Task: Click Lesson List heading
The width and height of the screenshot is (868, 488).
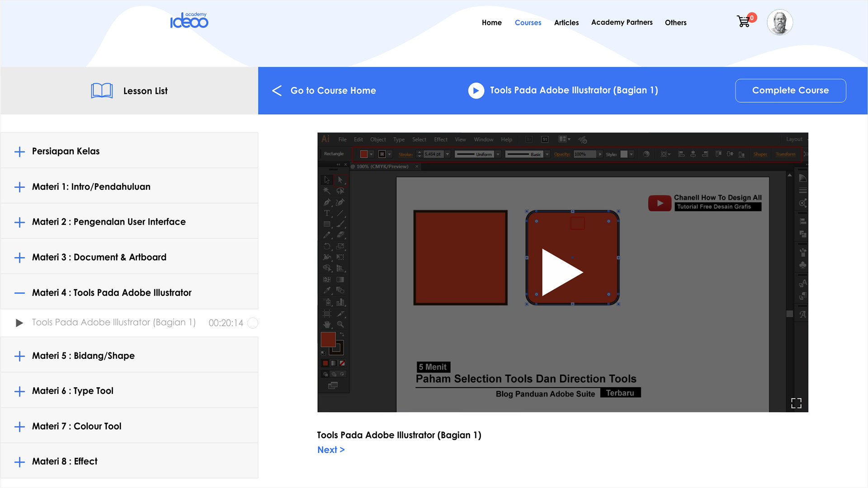Action: click(x=145, y=91)
